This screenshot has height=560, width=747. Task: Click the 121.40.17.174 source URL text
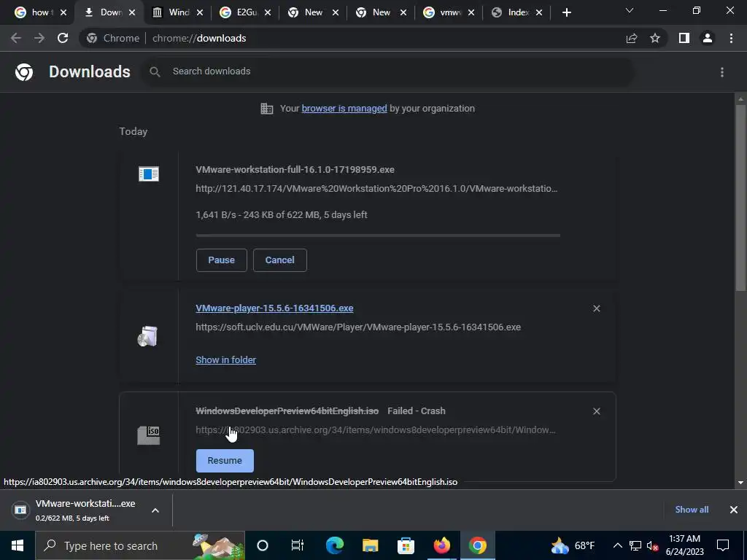click(376, 189)
